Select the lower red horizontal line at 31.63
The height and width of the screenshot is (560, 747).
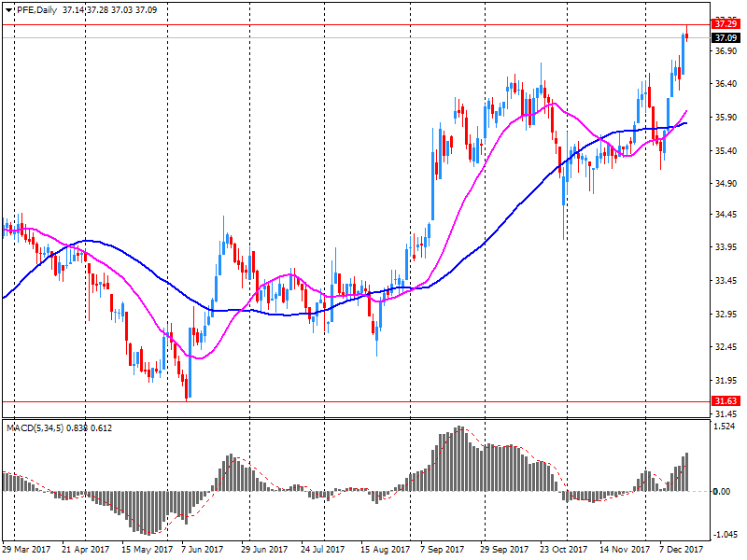click(356, 401)
